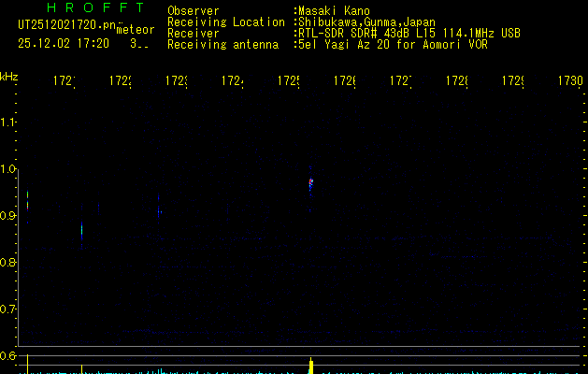Image resolution: width=588 pixels, height=374 pixels.
Task: Click the word meteor in header
Action: [x=136, y=30]
